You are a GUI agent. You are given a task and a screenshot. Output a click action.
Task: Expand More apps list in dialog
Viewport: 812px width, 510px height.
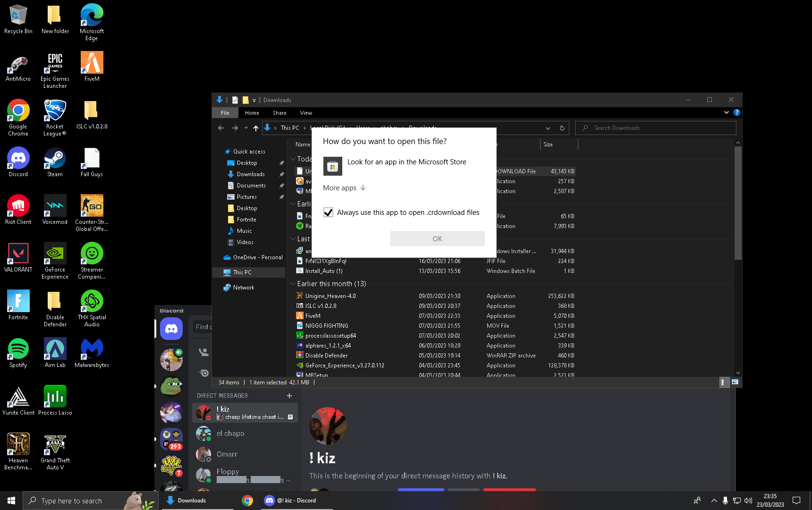pos(345,188)
